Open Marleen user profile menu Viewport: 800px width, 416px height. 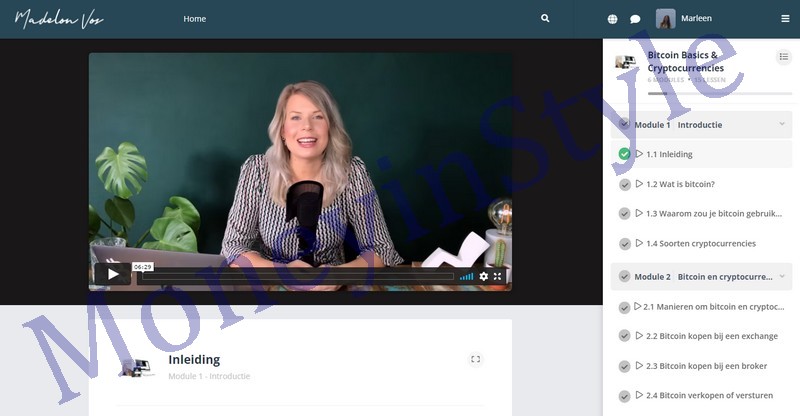pos(686,19)
